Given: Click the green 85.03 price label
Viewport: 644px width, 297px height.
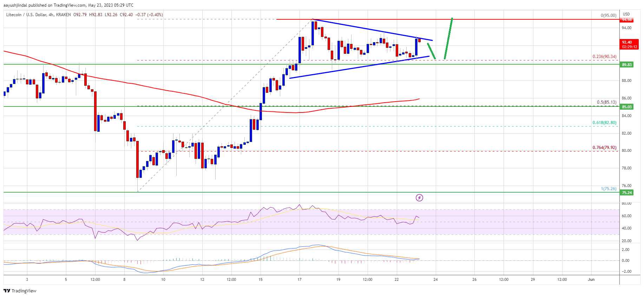Looking at the screenshot, I should pyautogui.click(x=627, y=107).
